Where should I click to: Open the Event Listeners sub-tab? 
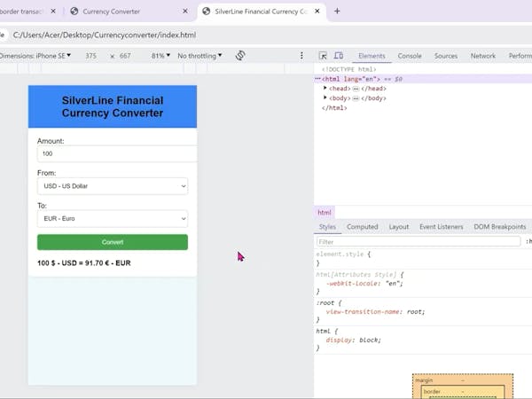[x=441, y=227]
